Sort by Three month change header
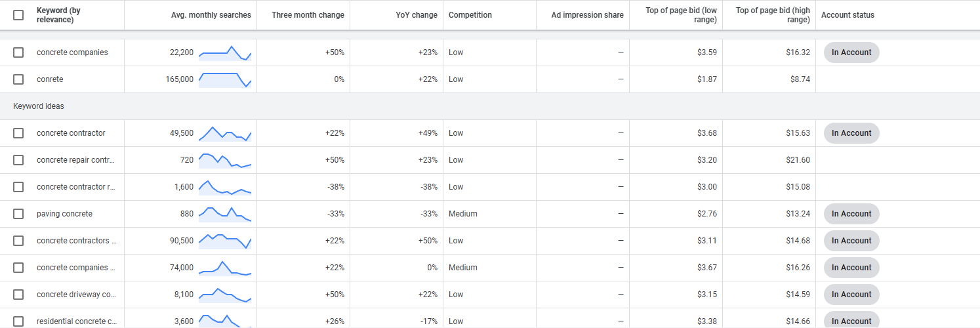 click(x=308, y=15)
